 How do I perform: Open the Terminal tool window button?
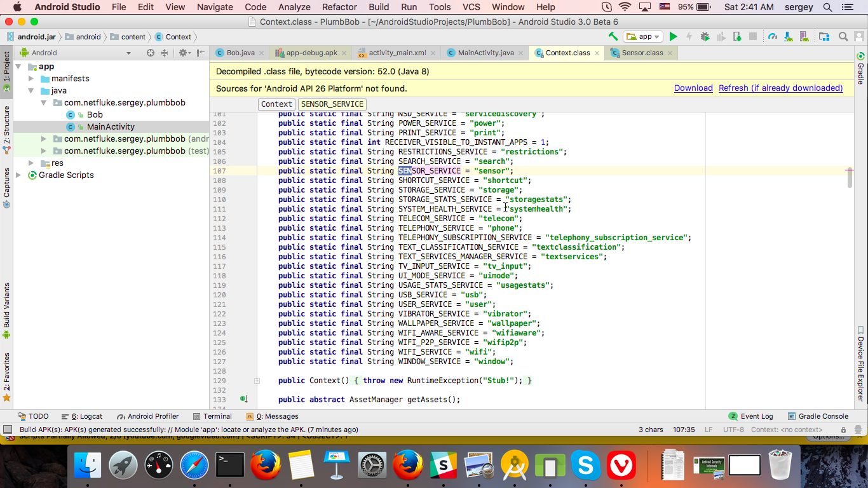(212, 416)
